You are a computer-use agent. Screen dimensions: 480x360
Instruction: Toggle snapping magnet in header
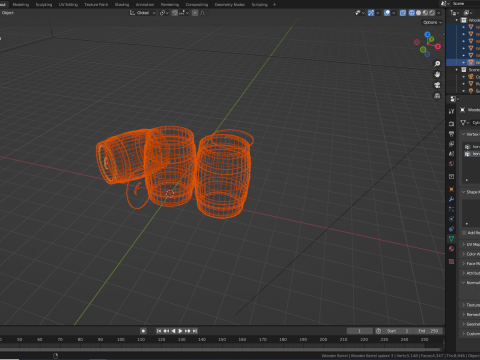click(x=175, y=13)
